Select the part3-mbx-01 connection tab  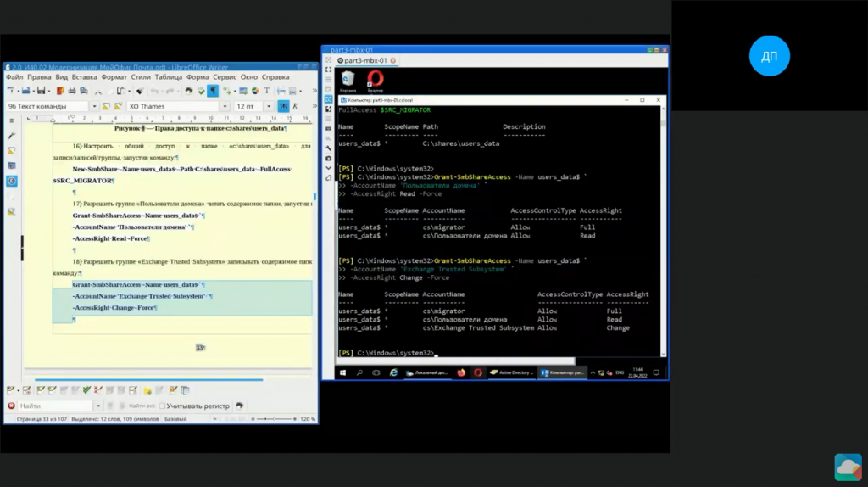(x=361, y=60)
